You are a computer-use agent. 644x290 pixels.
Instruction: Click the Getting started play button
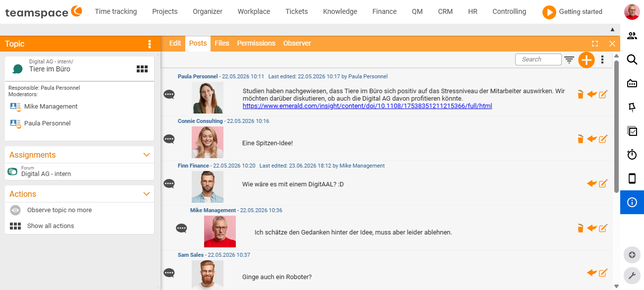(549, 12)
